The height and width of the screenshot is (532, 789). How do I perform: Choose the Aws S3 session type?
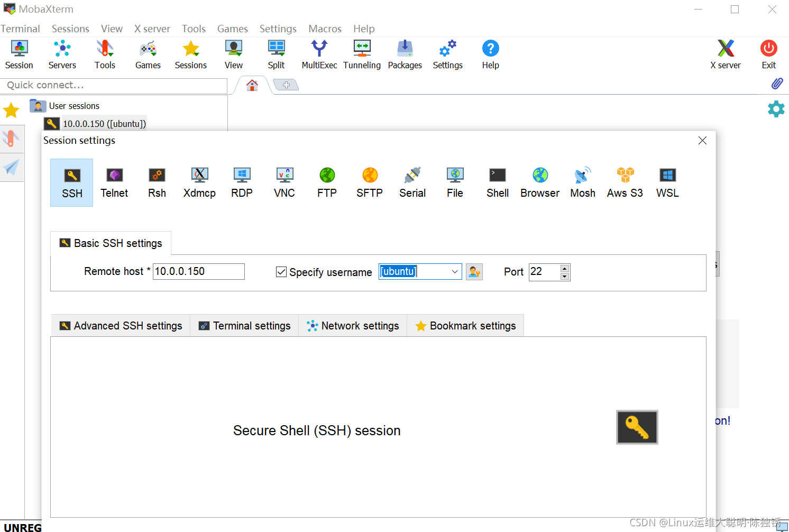coord(625,182)
